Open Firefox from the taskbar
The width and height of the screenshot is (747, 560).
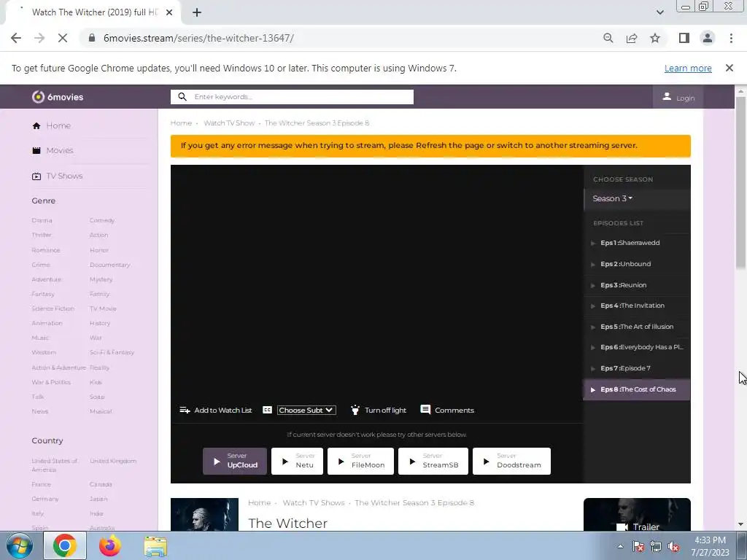[110, 545]
